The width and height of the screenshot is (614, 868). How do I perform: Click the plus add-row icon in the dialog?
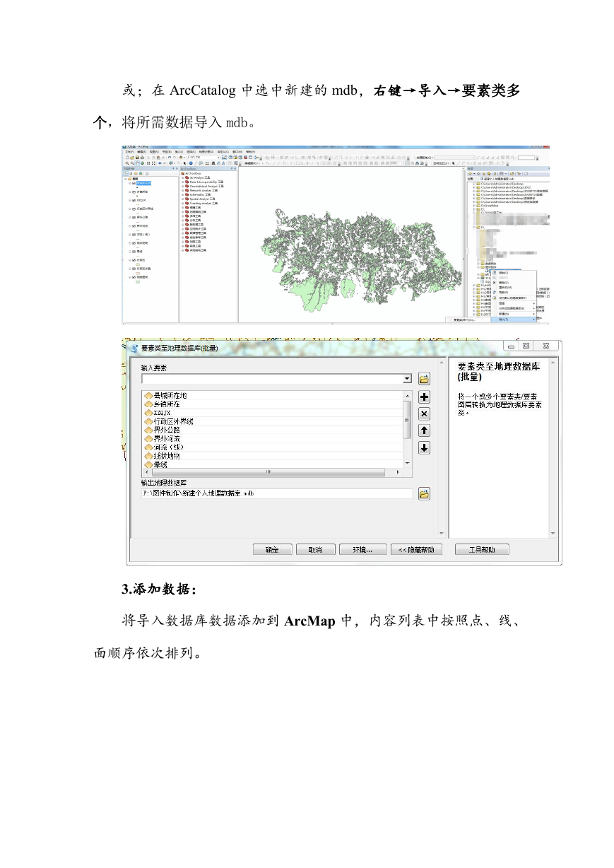coord(424,397)
